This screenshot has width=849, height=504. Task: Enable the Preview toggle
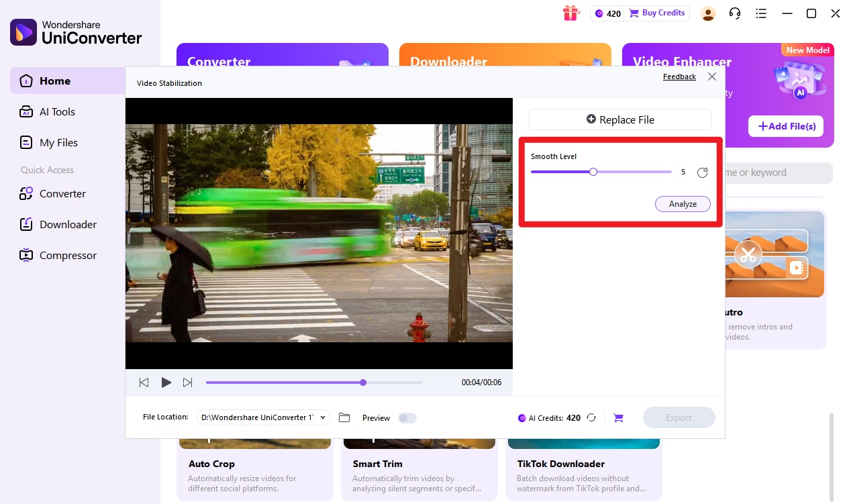[x=407, y=417]
